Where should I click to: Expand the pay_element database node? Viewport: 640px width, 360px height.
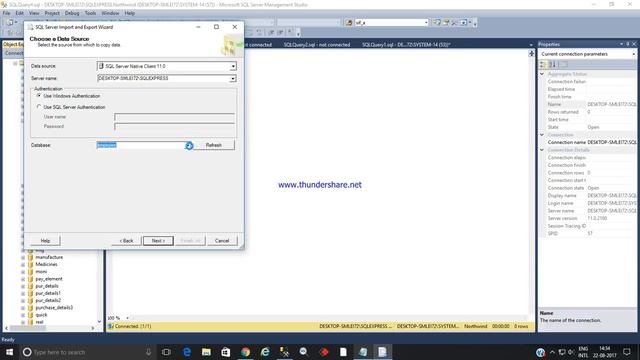tap(23, 279)
